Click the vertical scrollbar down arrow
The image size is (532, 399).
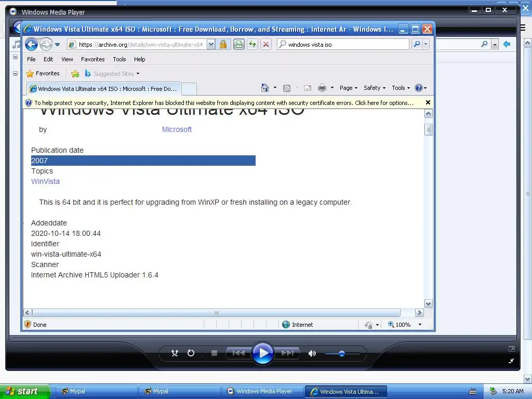(x=429, y=303)
